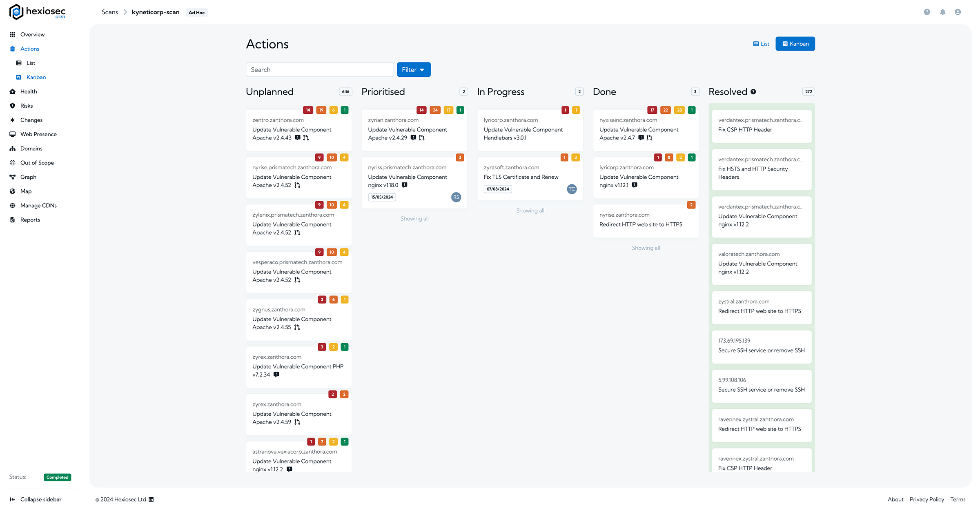
Task: Open the user account profile icon
Action: 958,12
